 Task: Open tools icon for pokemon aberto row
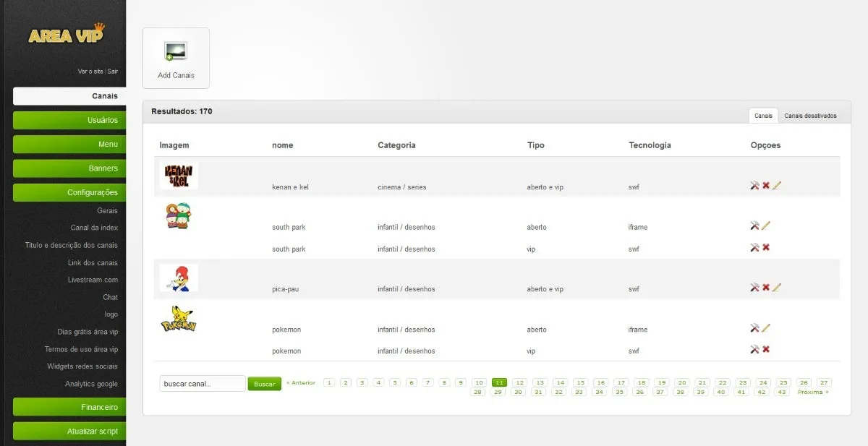754,328
